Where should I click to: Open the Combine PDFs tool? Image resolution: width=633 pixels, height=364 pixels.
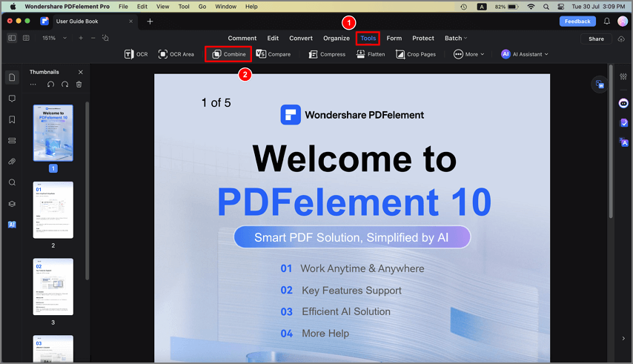tap(229, 54)
